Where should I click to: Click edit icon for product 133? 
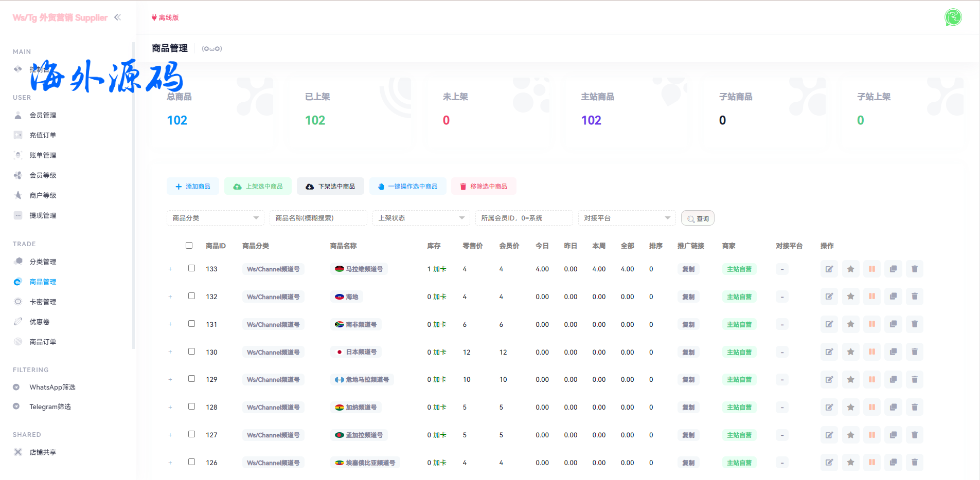829,269
